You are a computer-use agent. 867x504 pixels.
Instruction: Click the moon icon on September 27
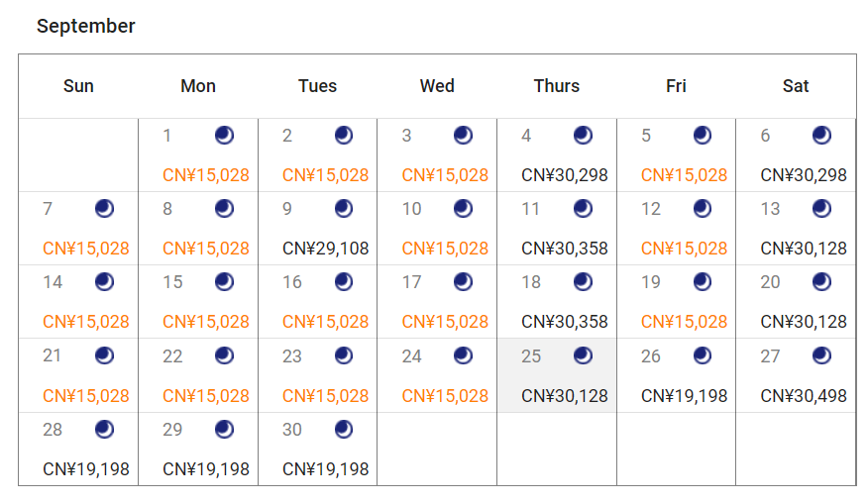[x=821, y=354]
